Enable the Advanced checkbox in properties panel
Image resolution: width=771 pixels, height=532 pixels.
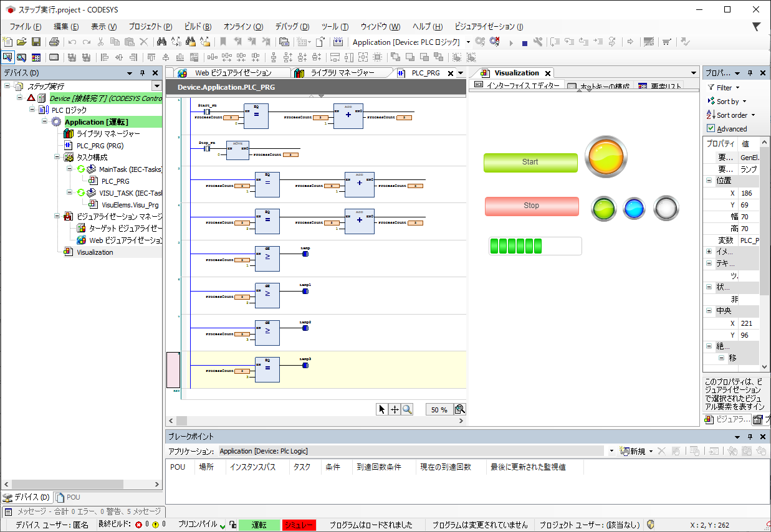pyautogui.click(x=714, y=128)
